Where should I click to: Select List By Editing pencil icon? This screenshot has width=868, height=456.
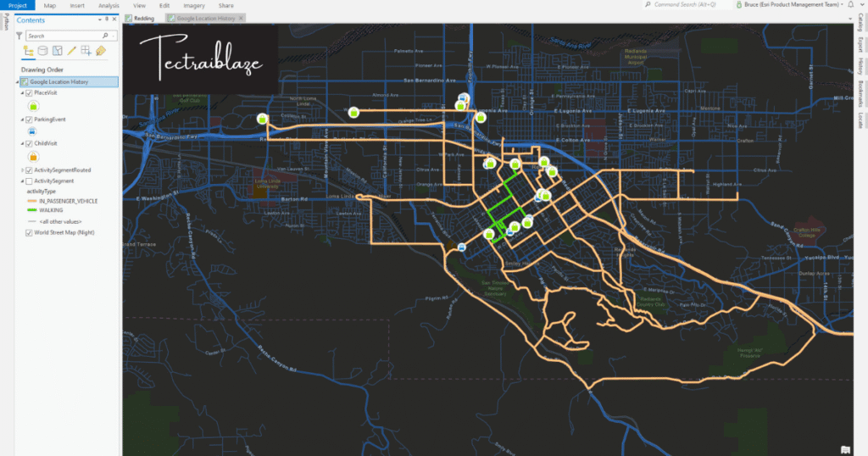pyautogui.click(x=71, y=51)
